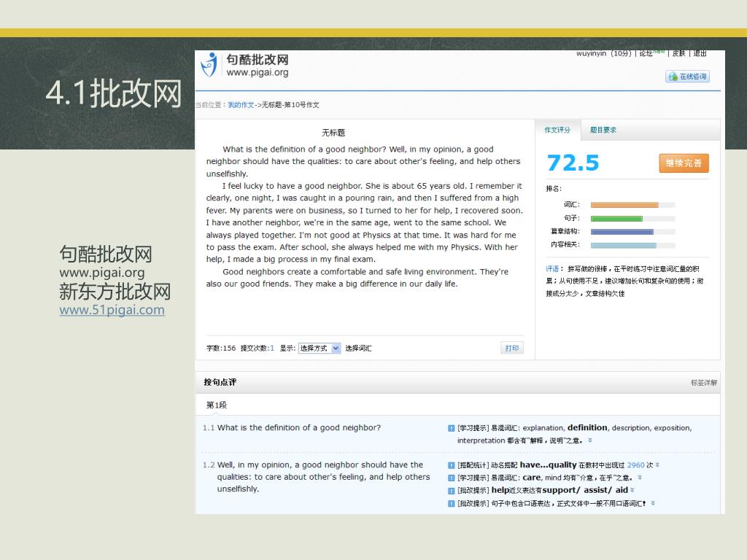Click the submission count number 1
This screenshot has width=747, height=560.
[272, 348]
